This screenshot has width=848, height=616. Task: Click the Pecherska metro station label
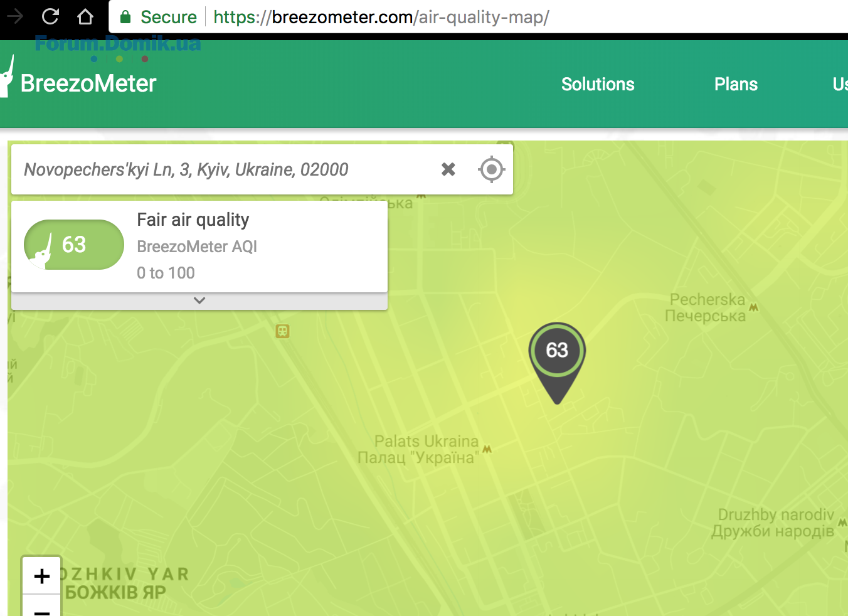[706, 307]
